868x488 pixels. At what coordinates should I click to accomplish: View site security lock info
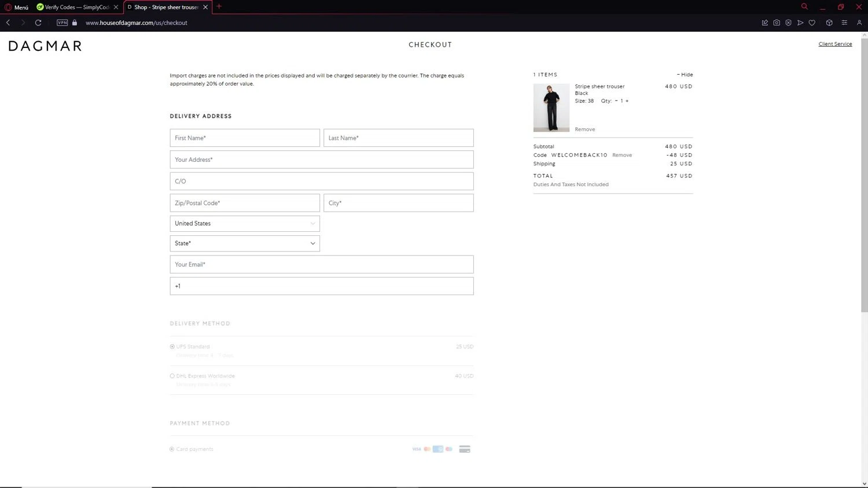click(75, 23)
